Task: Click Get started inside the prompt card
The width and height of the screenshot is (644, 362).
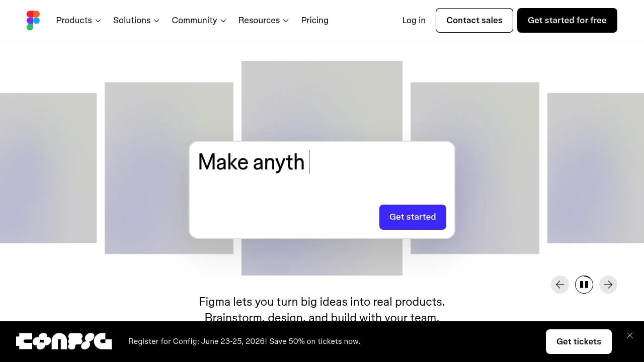Action: (x=413, y=217)
